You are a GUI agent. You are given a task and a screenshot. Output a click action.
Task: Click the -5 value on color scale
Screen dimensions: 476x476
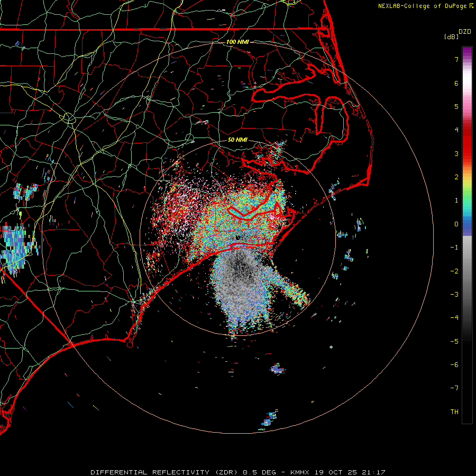pos(454,342)
